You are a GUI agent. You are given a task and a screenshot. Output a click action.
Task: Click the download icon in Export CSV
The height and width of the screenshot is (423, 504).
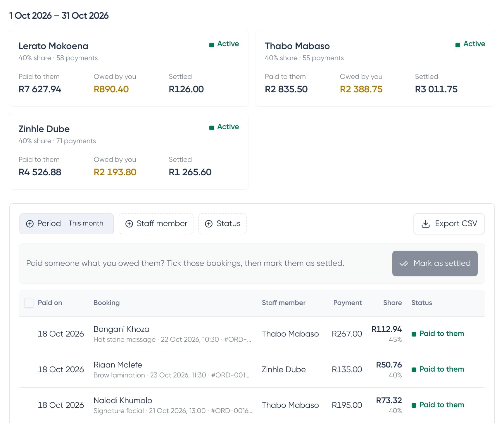coord(426,224)
